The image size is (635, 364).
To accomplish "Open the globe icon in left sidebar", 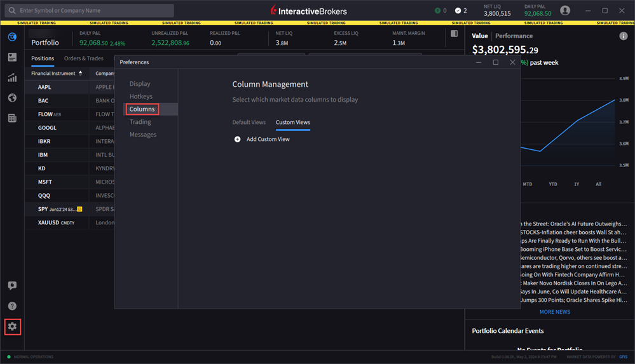I will click(12, 98).
